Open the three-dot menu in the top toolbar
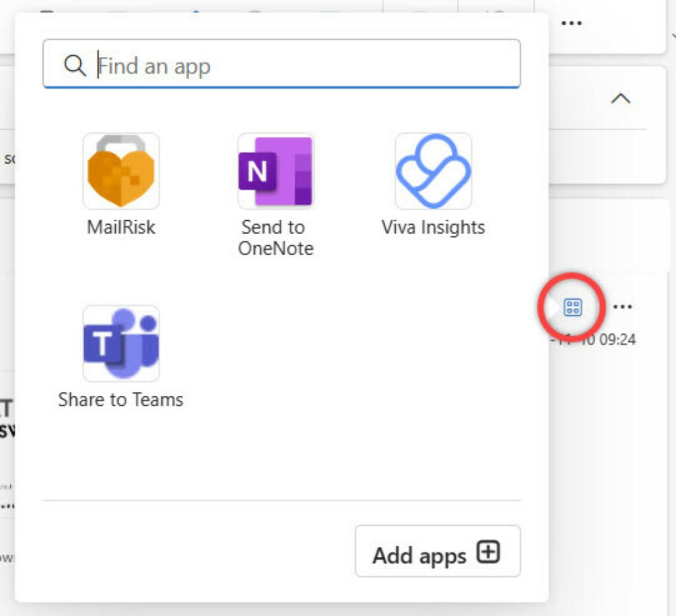This screenshot has height=616, width=676. [x=571, y=23]
